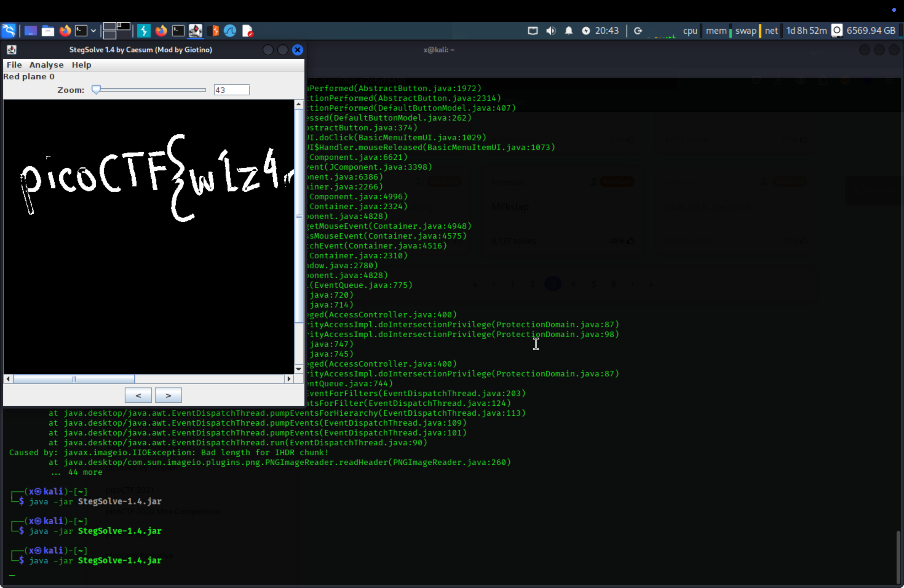Click the picoCTF flag image in StegSolve

click(x=149, y=236)
